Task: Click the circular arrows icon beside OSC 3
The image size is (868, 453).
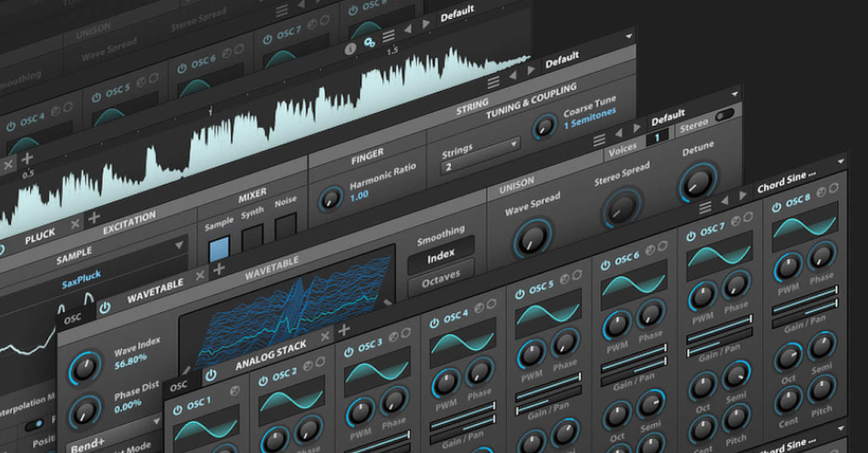Action: (x=405, y=333)
